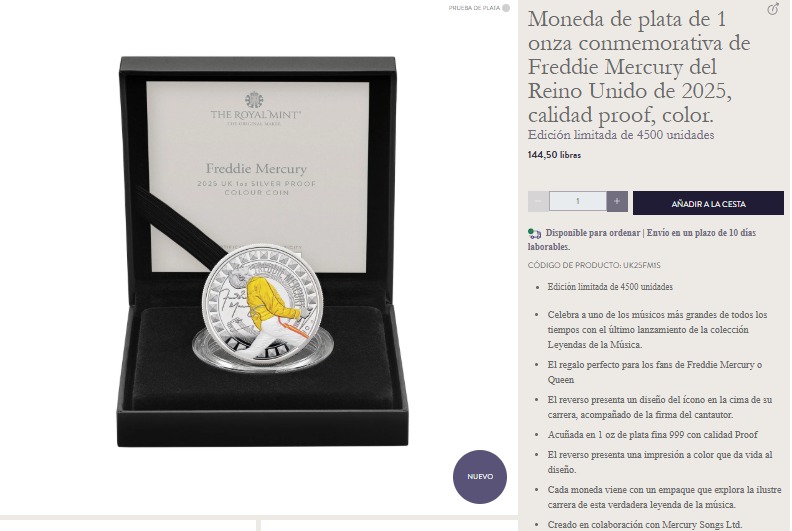Screen dimensions: 792x531
Task: Click the 144,50 libras price
Action: tap(554, 155)
